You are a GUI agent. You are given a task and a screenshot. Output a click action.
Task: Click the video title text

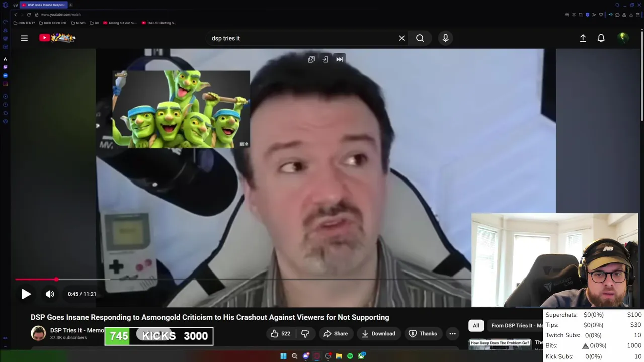pos(210,317)
